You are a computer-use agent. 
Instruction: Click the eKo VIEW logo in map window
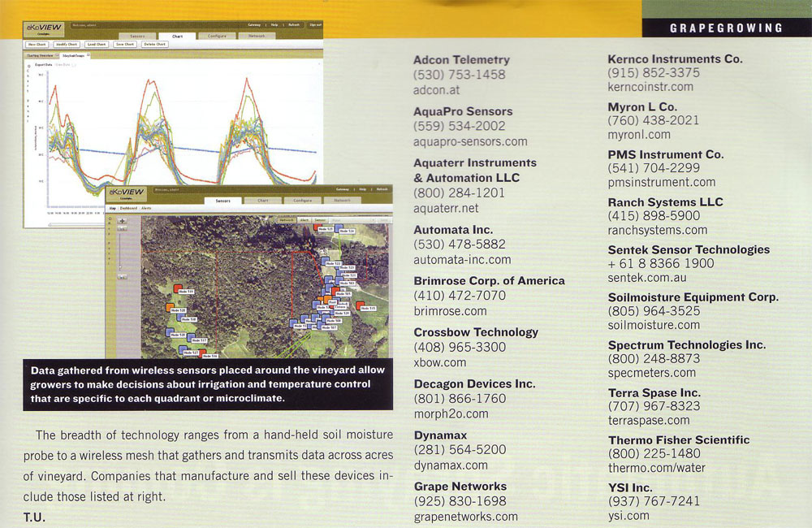tap(127, 194)
